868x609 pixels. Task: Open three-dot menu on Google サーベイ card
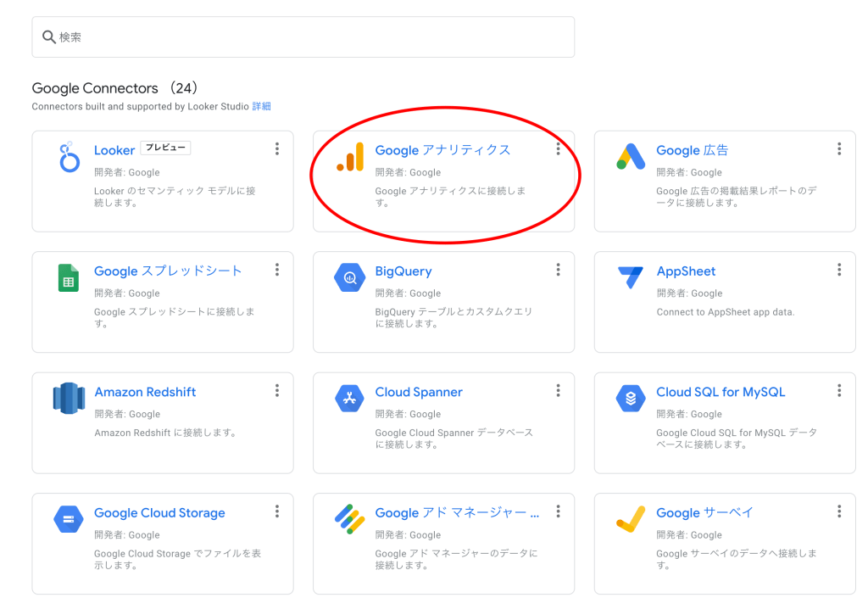click(839, 511)
